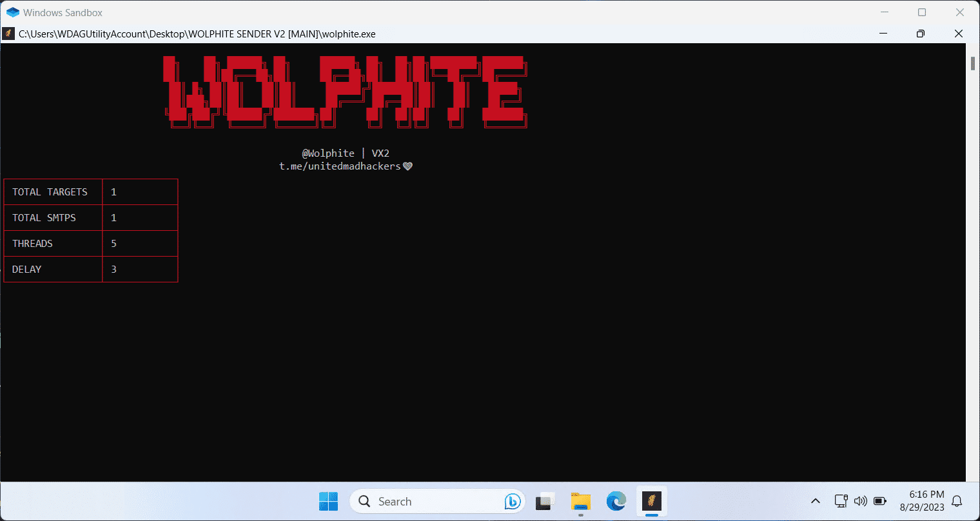The height and width of the screenshot is (521, 980).
Task: Click the console vertical scrollbar thumb
Action: tap(973, 63)
